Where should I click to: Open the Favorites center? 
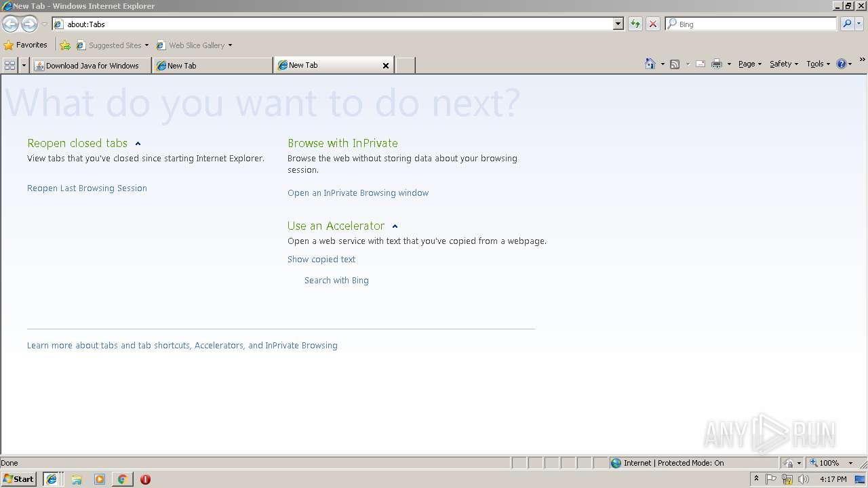[26, 45]
